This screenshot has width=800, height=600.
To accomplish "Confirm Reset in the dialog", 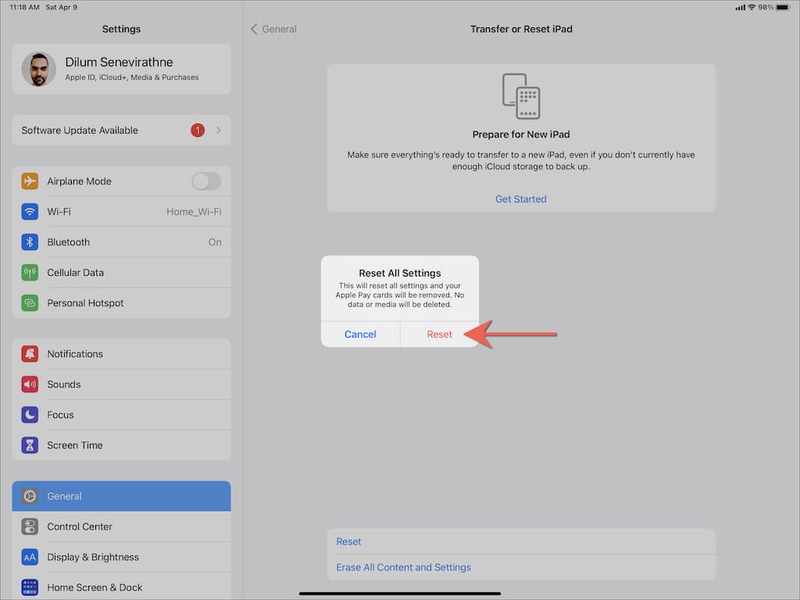I will [x=439, y=334].
